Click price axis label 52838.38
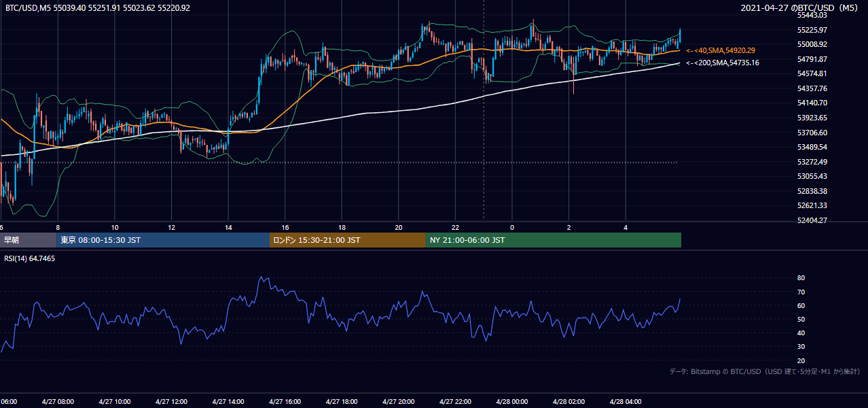This screenshot has height=408, width=868. [x=812, y=191]
